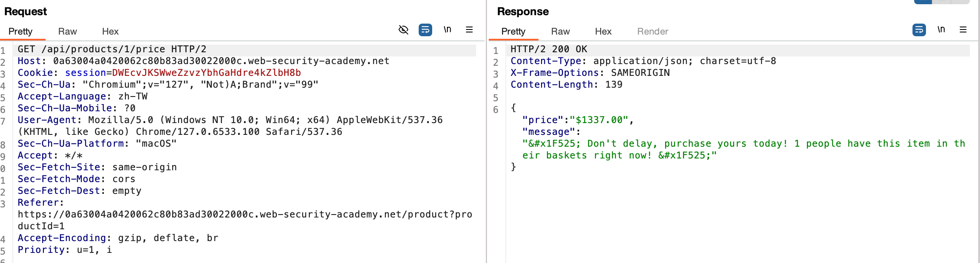Open the Response panel hamburger menu
The image size is (980, 263).
tap(963, 30)
